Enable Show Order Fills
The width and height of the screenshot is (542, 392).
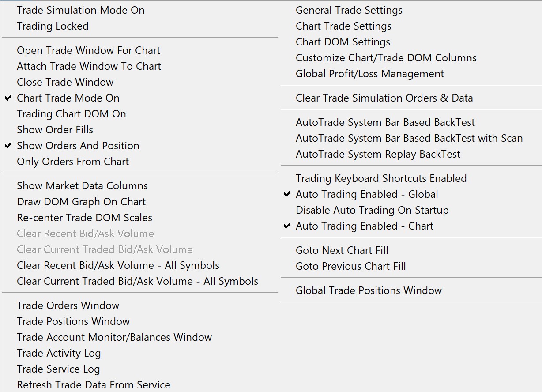(55, 130)
